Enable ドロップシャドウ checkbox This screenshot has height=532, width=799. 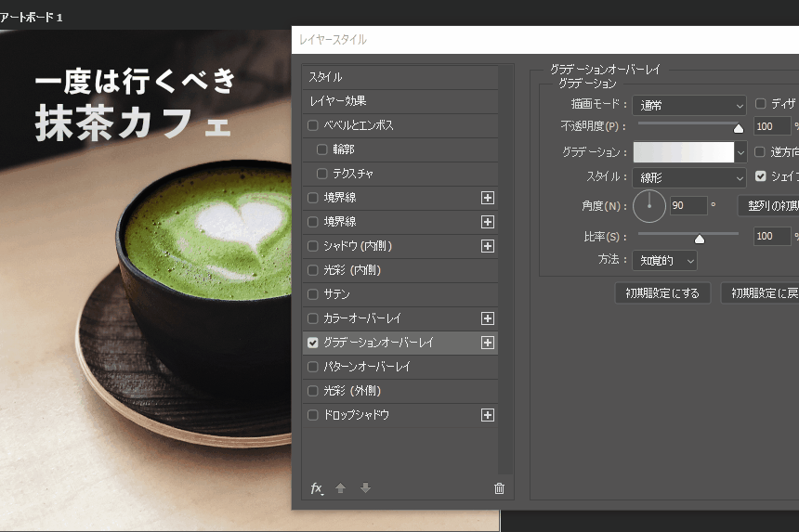coord(313,415)
